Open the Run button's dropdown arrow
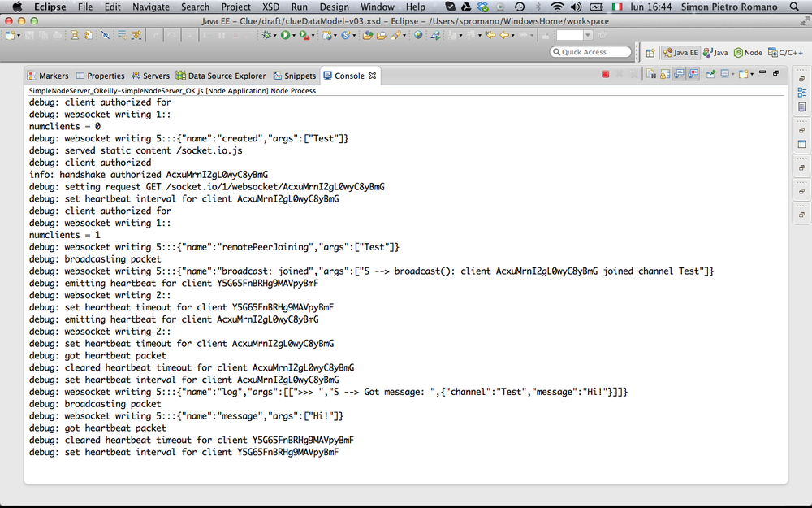 pyautogui.click(x=294, y=36)
